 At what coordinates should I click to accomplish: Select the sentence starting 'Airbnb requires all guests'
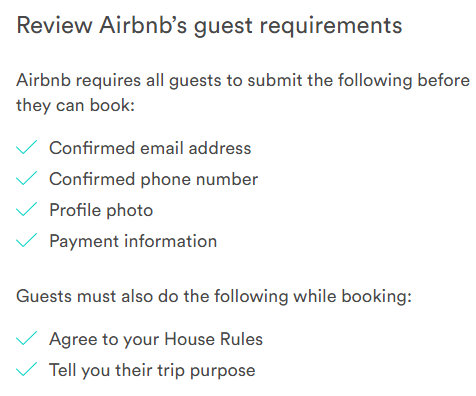(243, 93)
